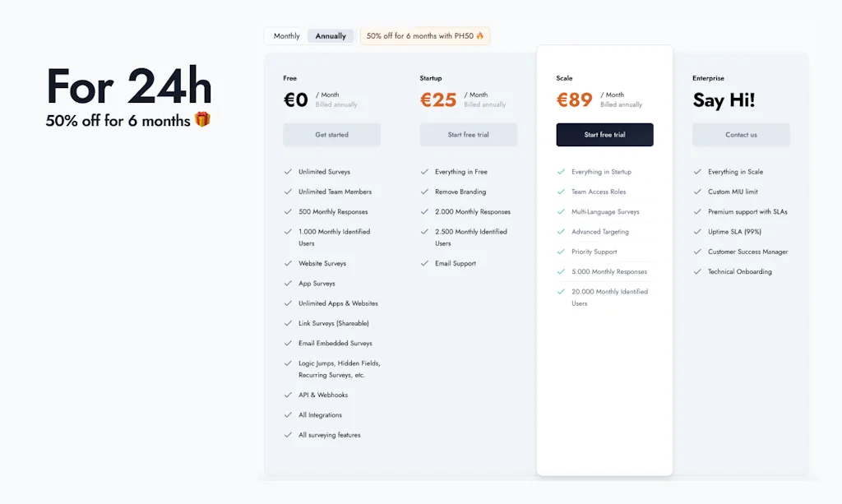Click checkmark beside Technical Onboarding
Image resolution: width=842 pixels, height=504 pixels.
pos(697,271)
